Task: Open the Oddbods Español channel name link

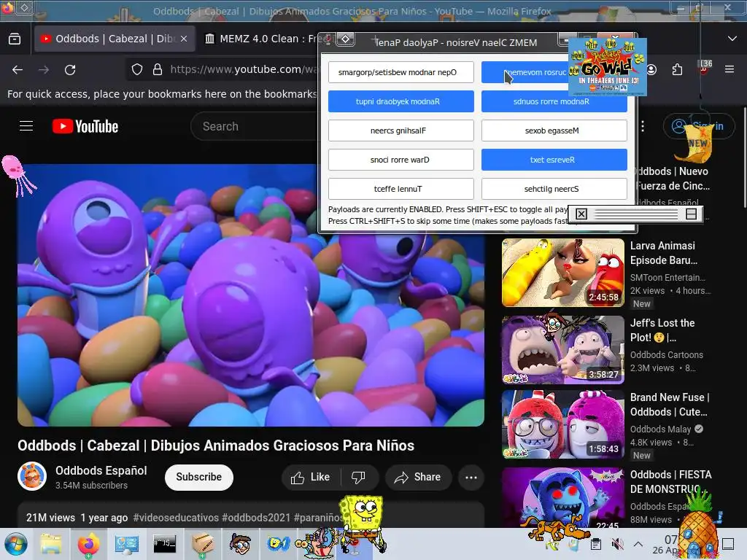Action: [x=101, y=470]
